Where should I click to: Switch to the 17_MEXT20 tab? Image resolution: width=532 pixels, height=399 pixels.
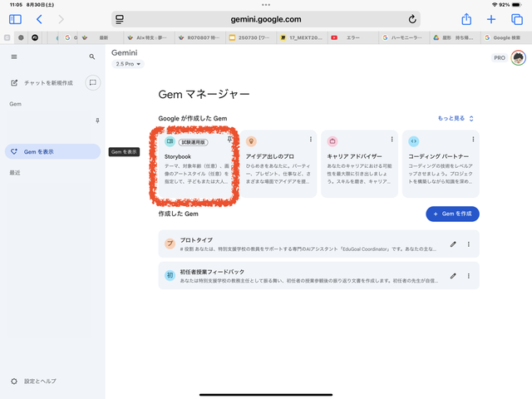[302, 37]
